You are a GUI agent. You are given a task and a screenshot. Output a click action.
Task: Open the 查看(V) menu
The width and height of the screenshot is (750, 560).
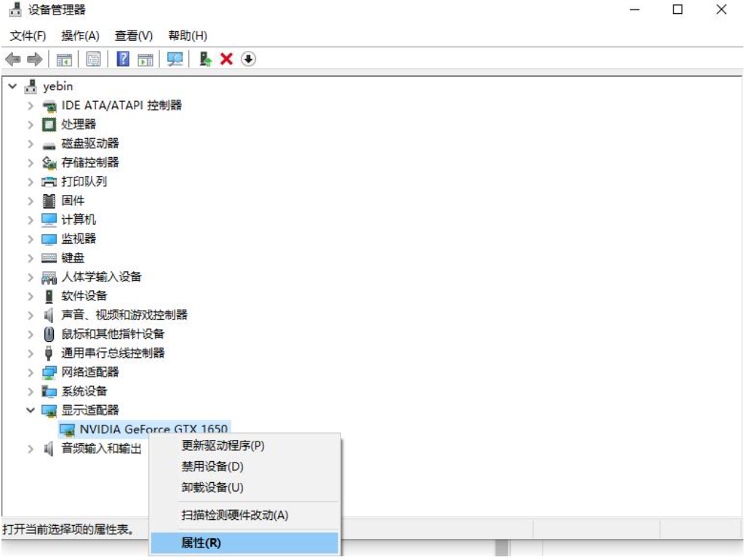pos(133,36)
